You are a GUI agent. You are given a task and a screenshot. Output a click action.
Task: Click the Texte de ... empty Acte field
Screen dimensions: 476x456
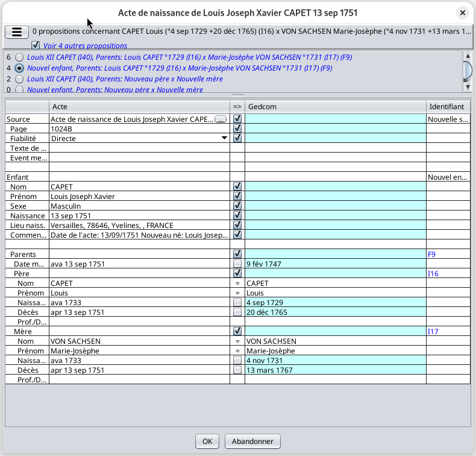(139, 148)
